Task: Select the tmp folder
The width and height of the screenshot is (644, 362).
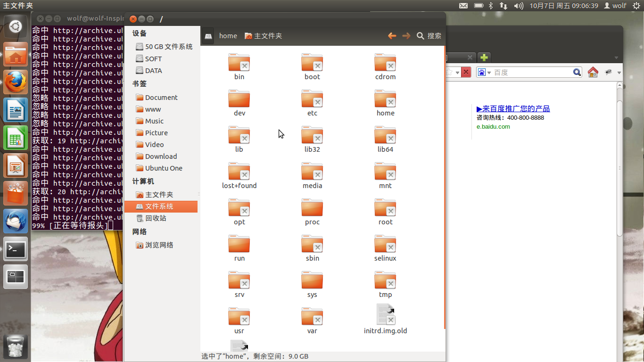Action: pos(385,280)
